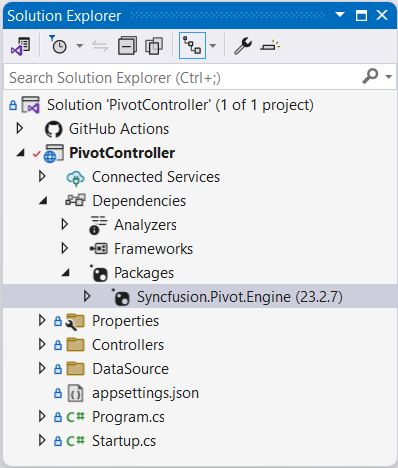Screen dimensions: 398x468
Task: Click the Packages NuGet icon
Action: [x=99, y=273]
